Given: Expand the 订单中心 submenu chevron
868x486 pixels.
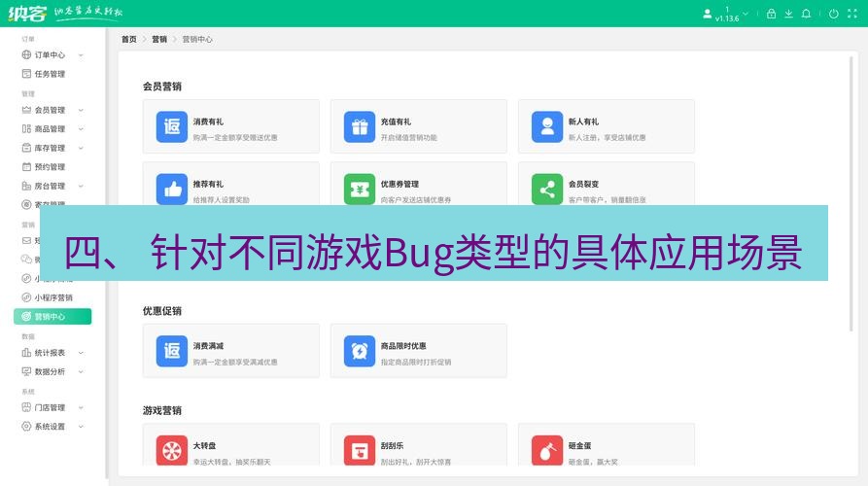Looking at the screenshot, I should tap(81, 54).
